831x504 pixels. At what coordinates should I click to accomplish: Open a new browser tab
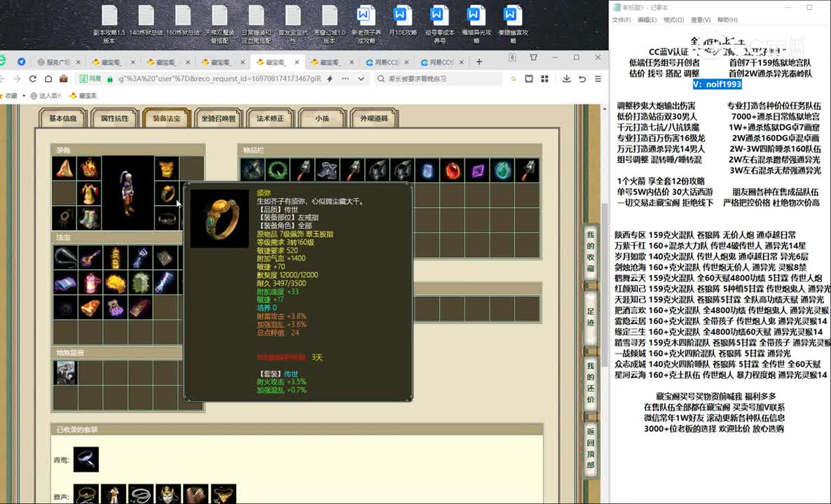coord(479,62)
